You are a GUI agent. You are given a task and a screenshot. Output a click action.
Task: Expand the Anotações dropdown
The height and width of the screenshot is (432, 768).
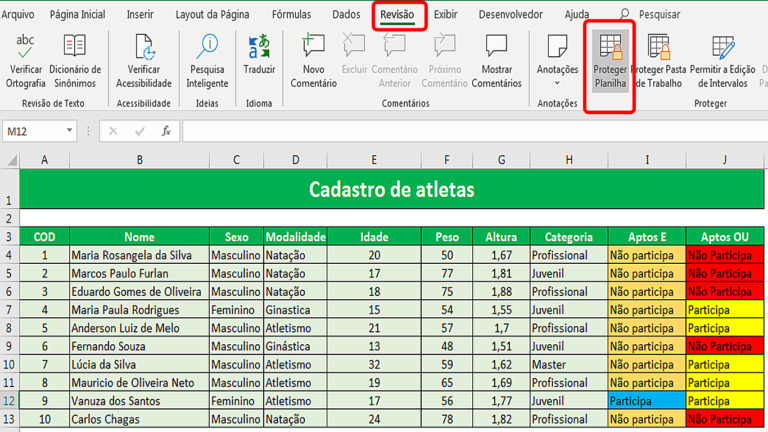click(x=557, y=83)
